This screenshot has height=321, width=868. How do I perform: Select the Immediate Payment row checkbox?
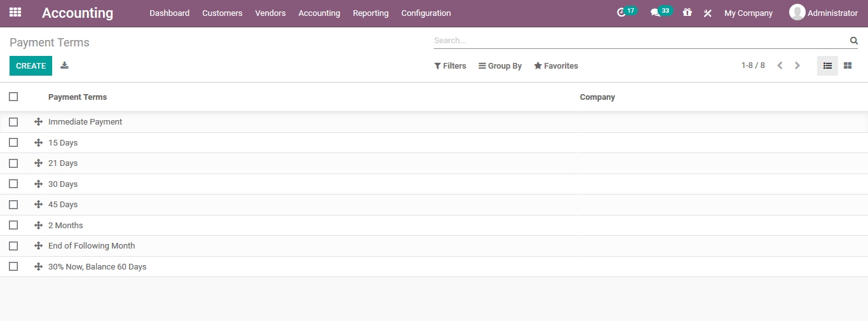click(13, 122)
